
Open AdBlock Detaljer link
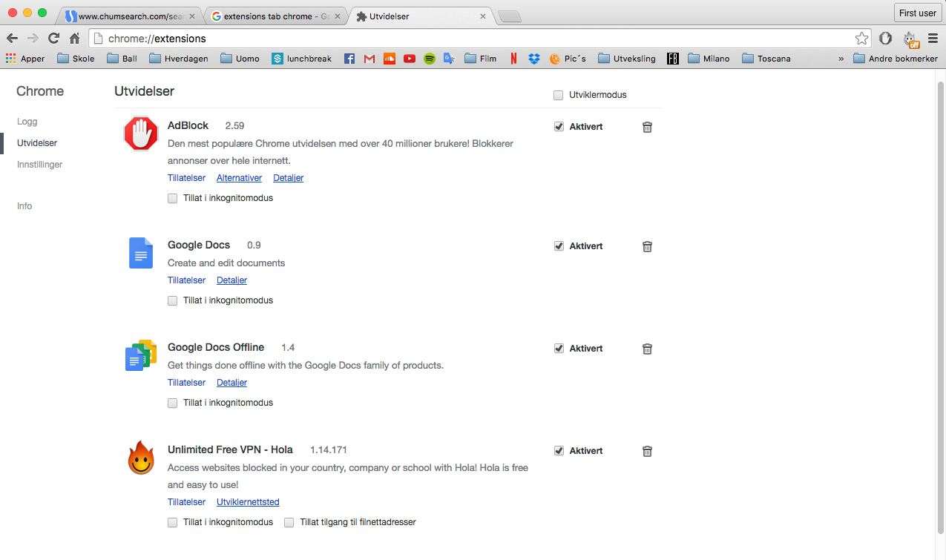(x=288, y=178)
